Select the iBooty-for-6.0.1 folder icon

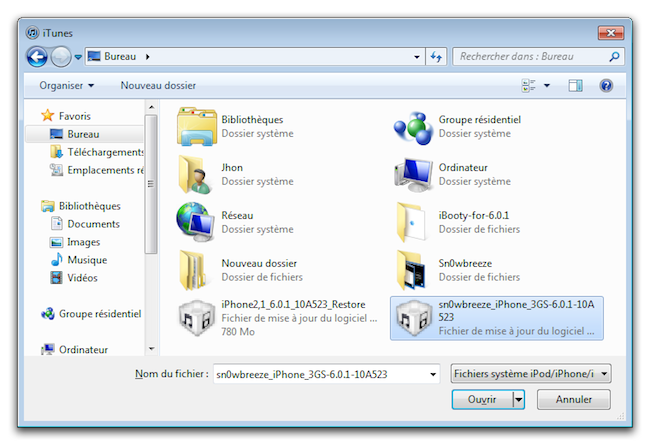click(412, 223)
